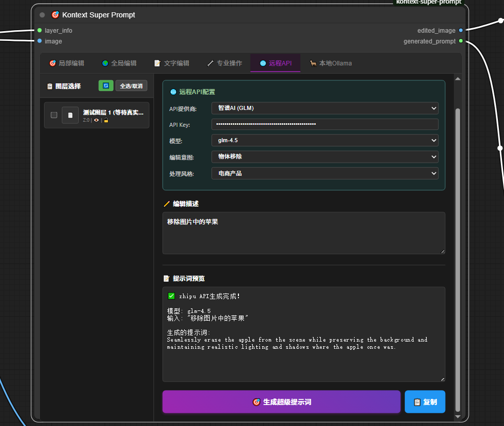
Task: Click the vertical scrollbar thumb
Action: tap(458, 260)
